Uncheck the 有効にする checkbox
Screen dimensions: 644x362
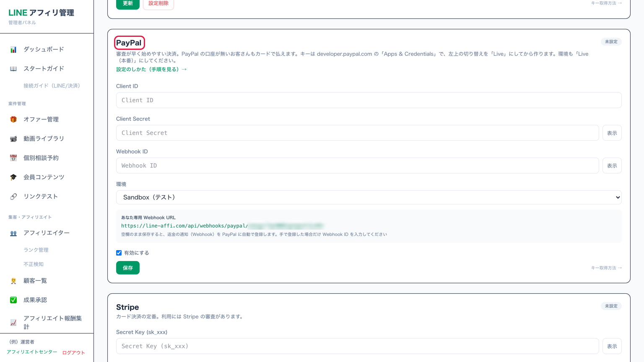[x=119, y=253]
